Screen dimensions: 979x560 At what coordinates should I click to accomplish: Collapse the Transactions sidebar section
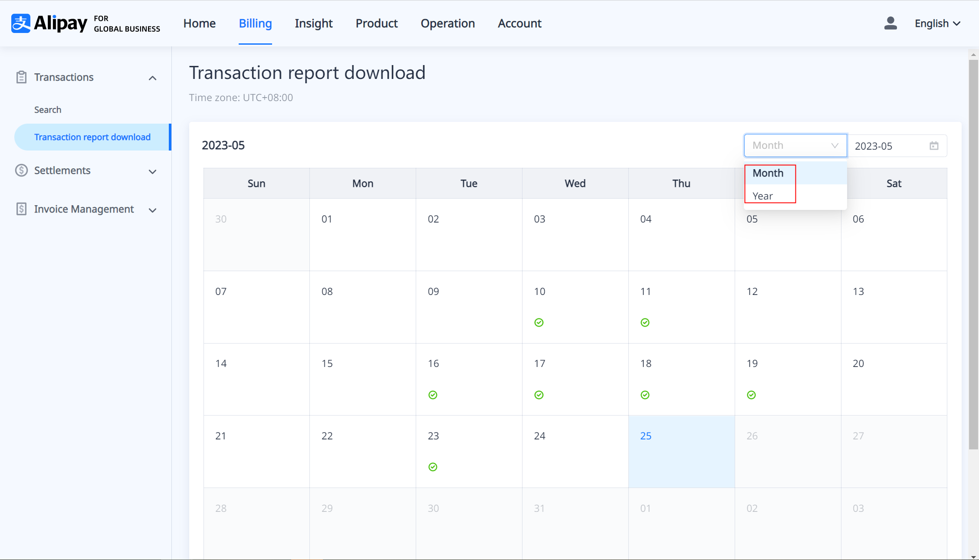(x=152, y=78)
